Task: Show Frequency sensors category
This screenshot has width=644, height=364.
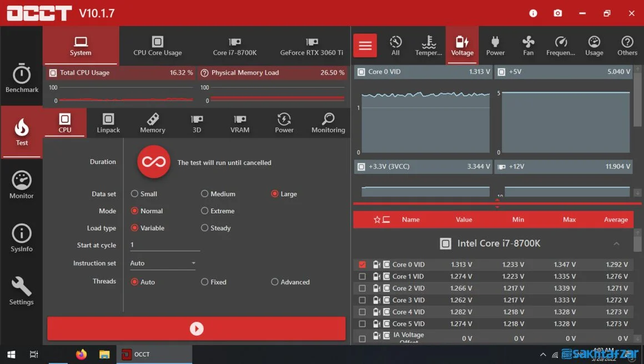Action: [561, 45]
